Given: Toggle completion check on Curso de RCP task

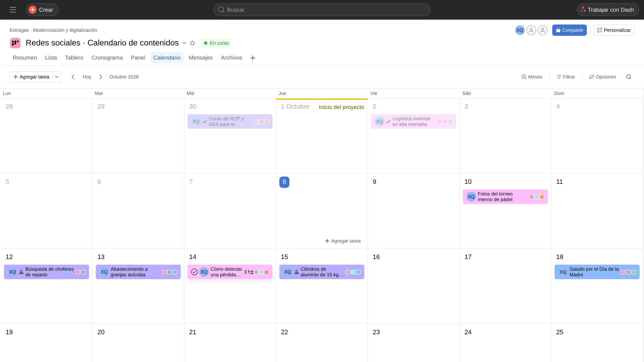Looking at the screenshot, I should pyautogui.click(x=205, y=122).
